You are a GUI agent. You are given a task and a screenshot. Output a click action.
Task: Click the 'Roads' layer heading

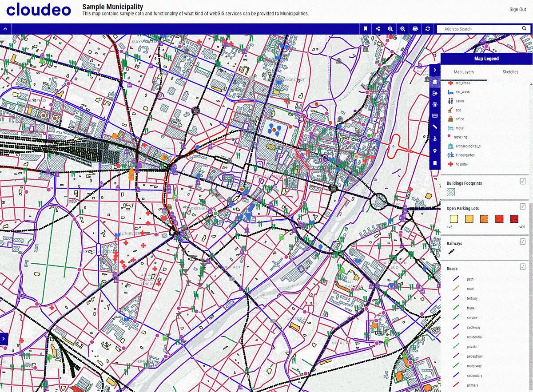point(452,269)
